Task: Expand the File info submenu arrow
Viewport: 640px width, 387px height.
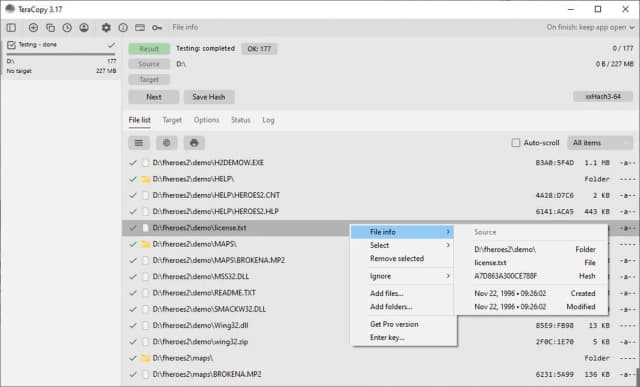Action: click(x=448, y=232)
